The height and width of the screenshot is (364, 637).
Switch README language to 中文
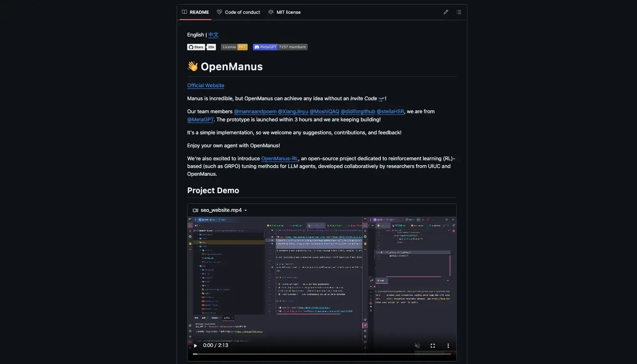pos(213,35)
